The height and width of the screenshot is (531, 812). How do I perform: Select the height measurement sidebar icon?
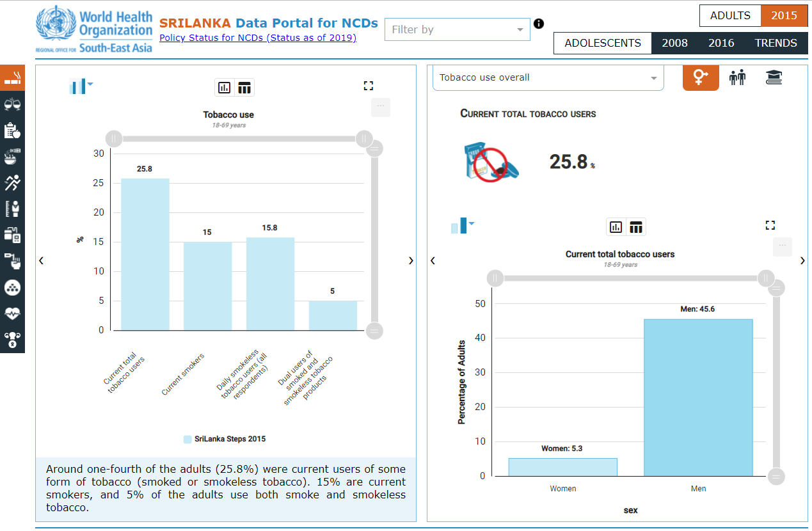pos(12,209)
